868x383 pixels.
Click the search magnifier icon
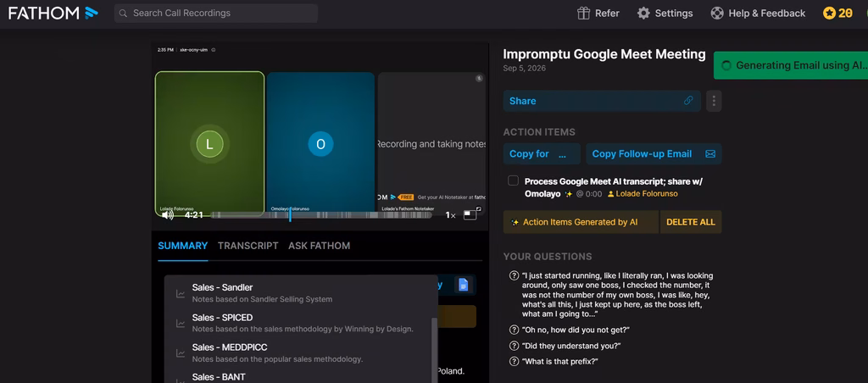[123, 14]
